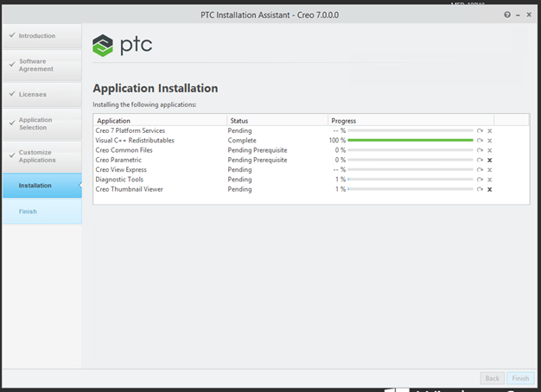This screenshot has width=541, height=392.
Task: Retry Creo View Express installation
Action: (x=480, y=170)
